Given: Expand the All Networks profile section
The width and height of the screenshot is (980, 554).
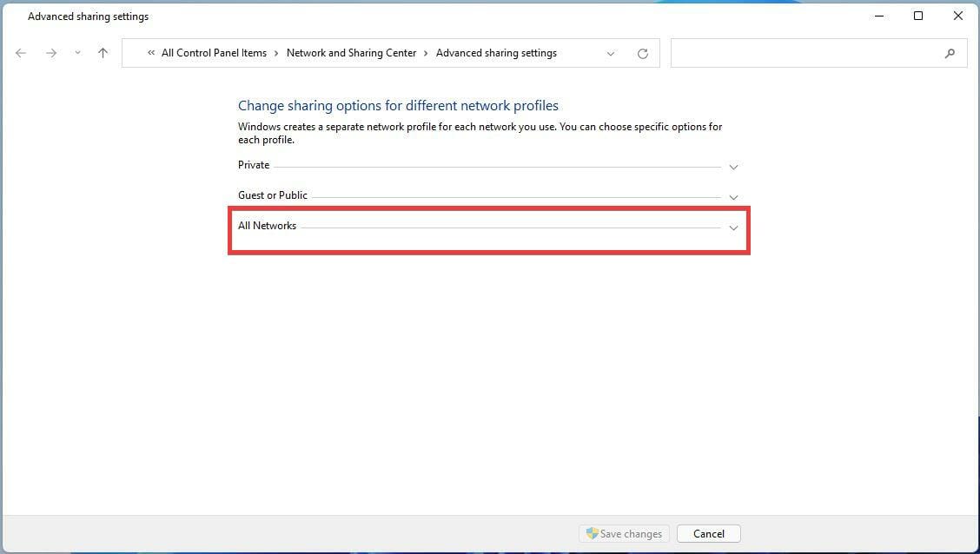Looking at the screenshot, I should [733, 228].
